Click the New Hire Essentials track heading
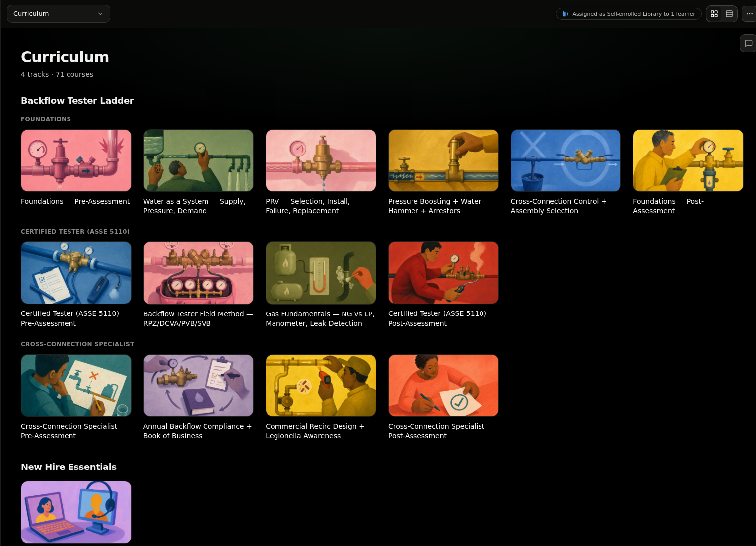Screen dimensions: 756x546 tap(69, 467)
